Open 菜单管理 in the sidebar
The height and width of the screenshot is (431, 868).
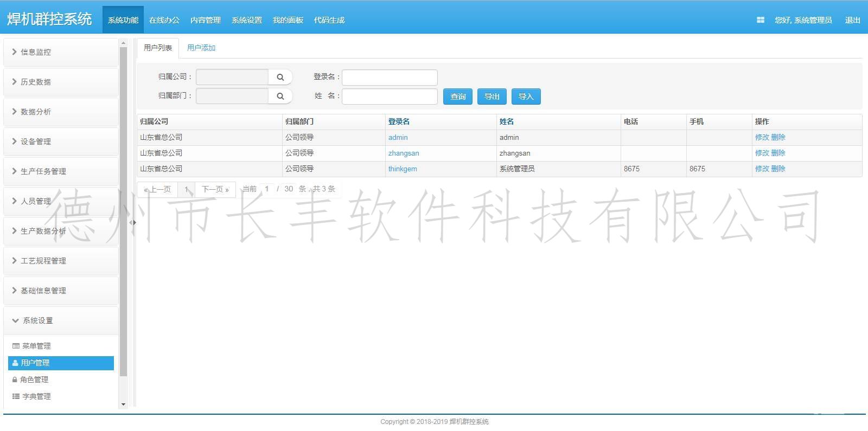[36, 346]
